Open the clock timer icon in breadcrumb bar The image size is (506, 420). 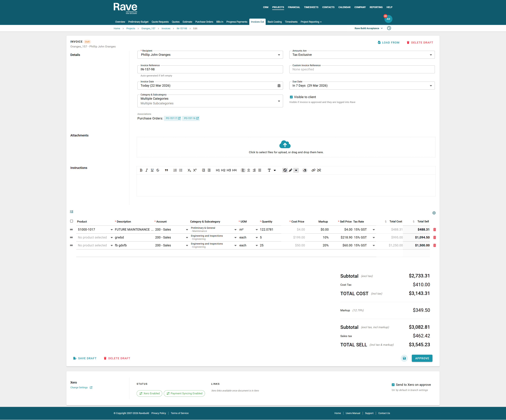point(389,28)
